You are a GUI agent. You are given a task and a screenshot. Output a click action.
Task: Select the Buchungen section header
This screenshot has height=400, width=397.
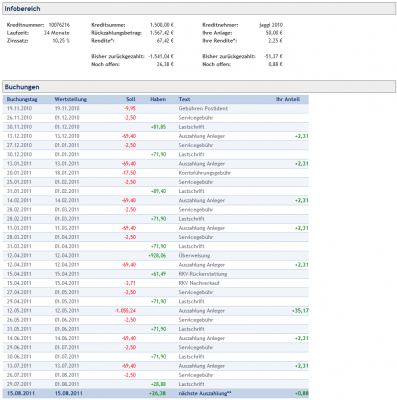[199, 87]
